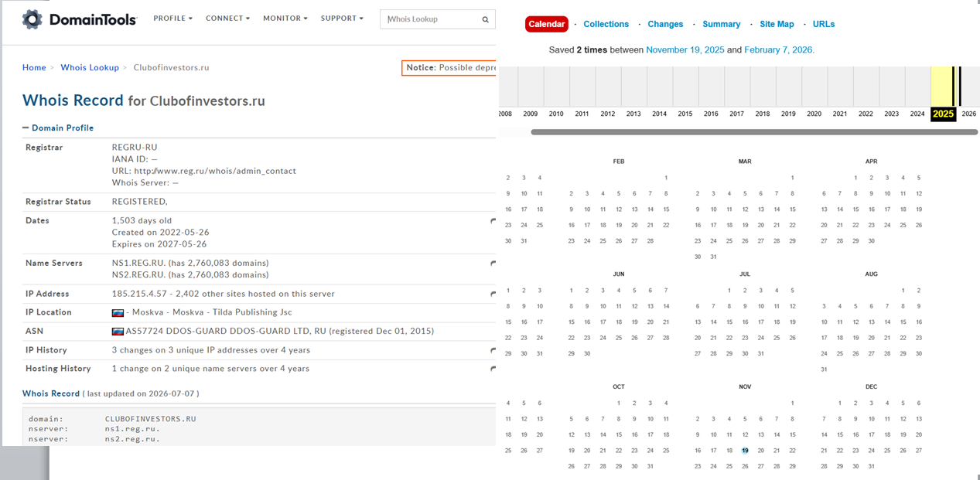Select year 2024 in the timeline

917,114
